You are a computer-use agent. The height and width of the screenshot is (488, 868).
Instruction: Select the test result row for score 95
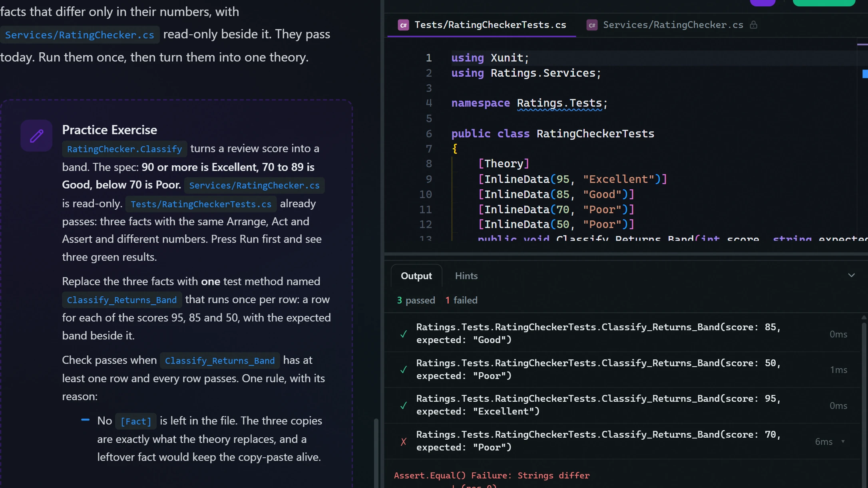point(622,405)
